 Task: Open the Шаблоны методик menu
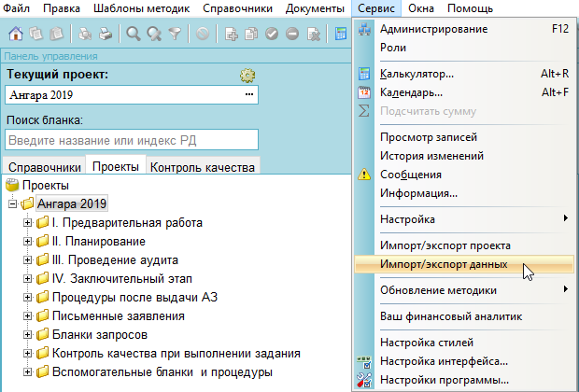tap(141, 8)
